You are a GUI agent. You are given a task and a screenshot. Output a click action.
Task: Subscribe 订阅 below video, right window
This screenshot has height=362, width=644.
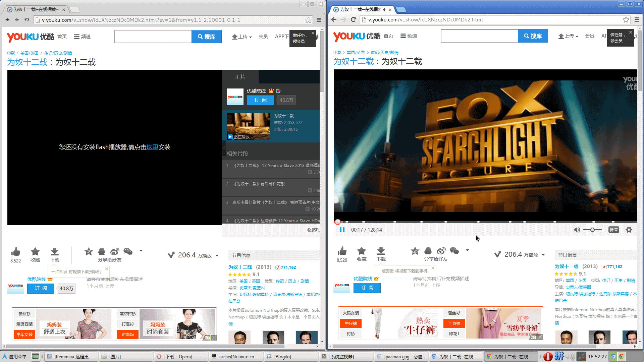pyautogui.click(x=367, y=288)
